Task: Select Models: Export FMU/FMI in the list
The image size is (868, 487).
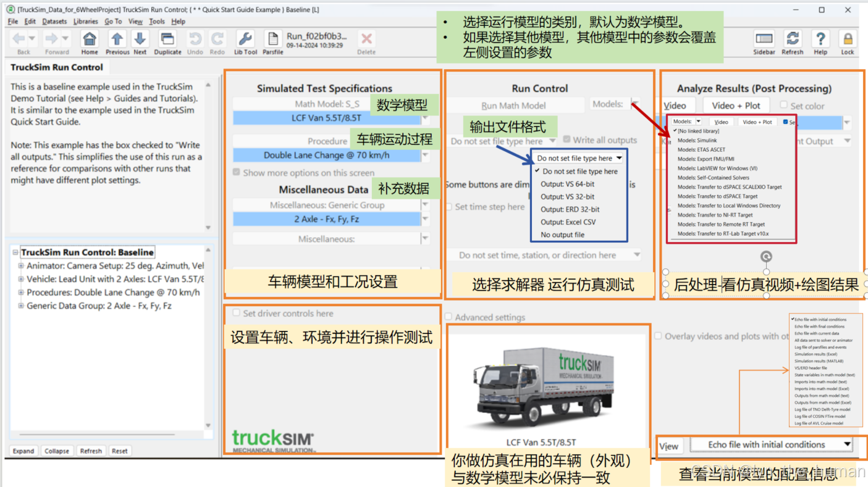Action: (x=706, y=159)
